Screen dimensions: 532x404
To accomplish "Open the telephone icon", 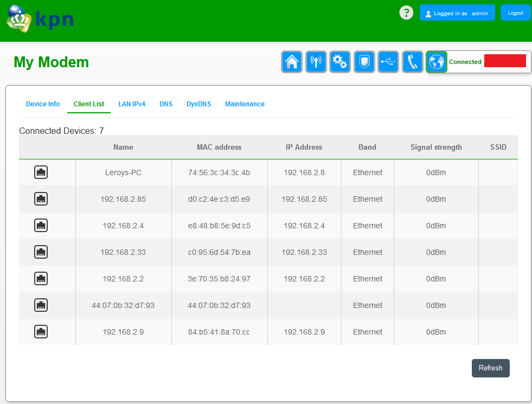I will click(413, 62).
